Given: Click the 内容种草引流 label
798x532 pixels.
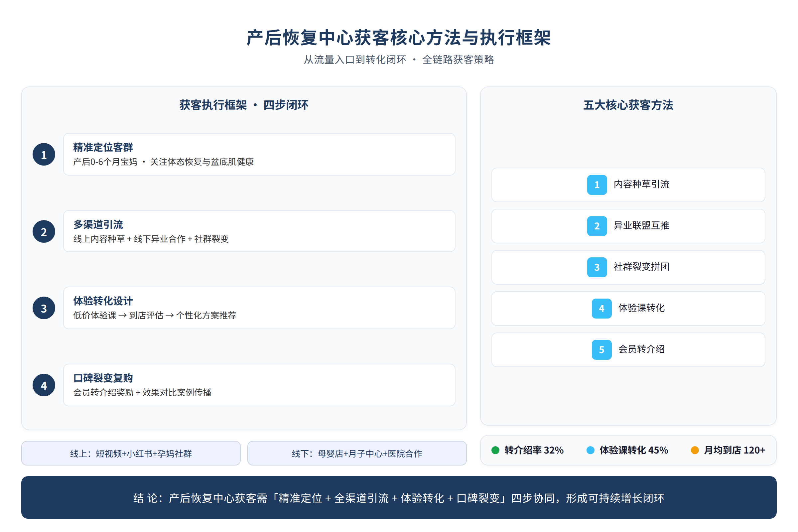Looking at the screenshot, I should 641,184.
